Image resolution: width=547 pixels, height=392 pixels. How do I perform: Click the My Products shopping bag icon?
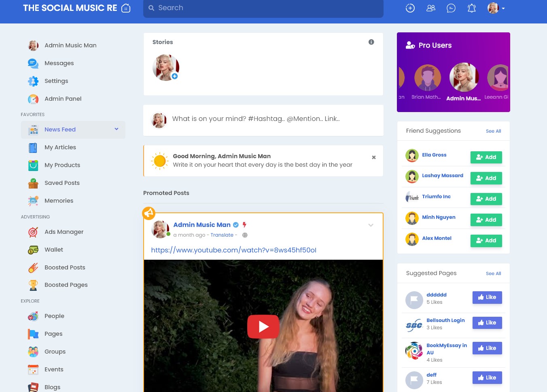point(33,165)
